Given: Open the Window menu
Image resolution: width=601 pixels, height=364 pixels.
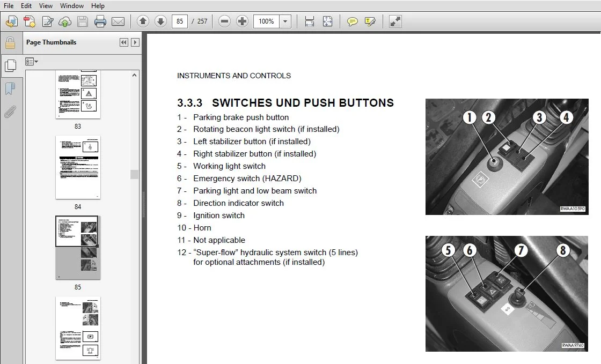Looking at the screenshot, I should pyautogui.click(x=72, y=6).
